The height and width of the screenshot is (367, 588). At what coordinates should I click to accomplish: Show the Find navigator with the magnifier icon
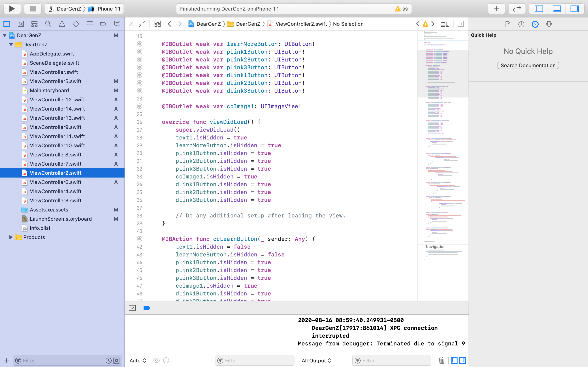(48, 24)
